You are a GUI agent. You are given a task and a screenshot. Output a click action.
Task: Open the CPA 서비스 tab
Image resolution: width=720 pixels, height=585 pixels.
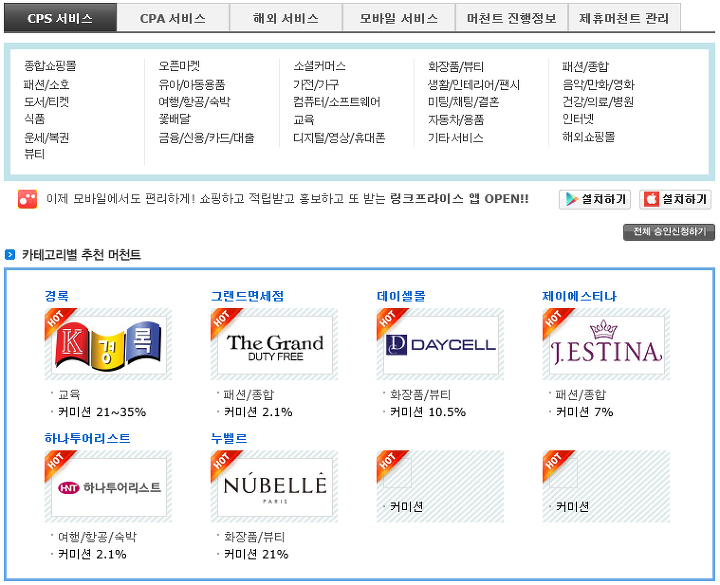tap(173, 18)
